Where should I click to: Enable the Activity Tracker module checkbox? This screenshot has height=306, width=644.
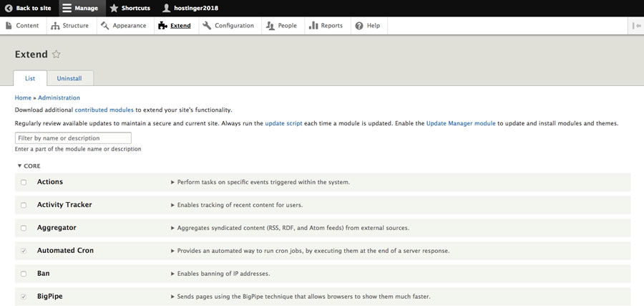coord(24,205)
